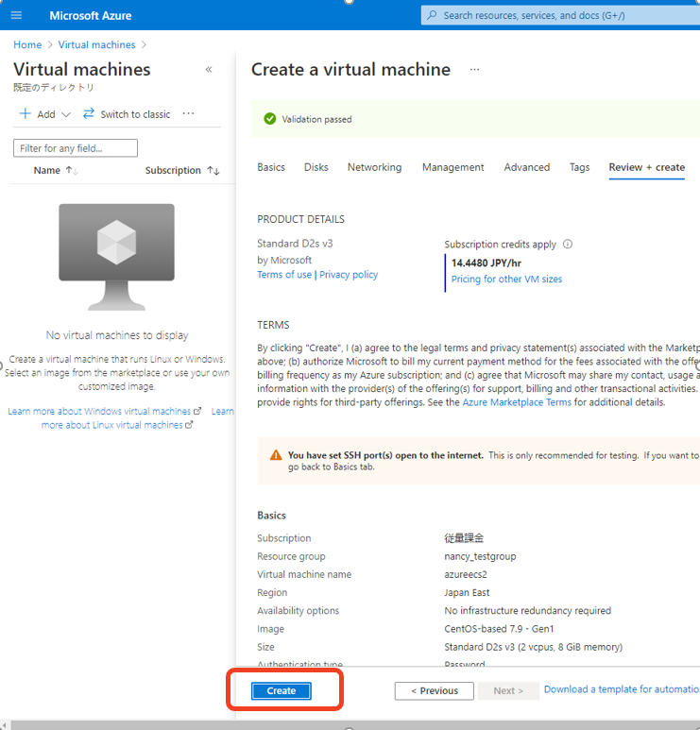
Task: Select the Management tab
Action: (453, 167)
